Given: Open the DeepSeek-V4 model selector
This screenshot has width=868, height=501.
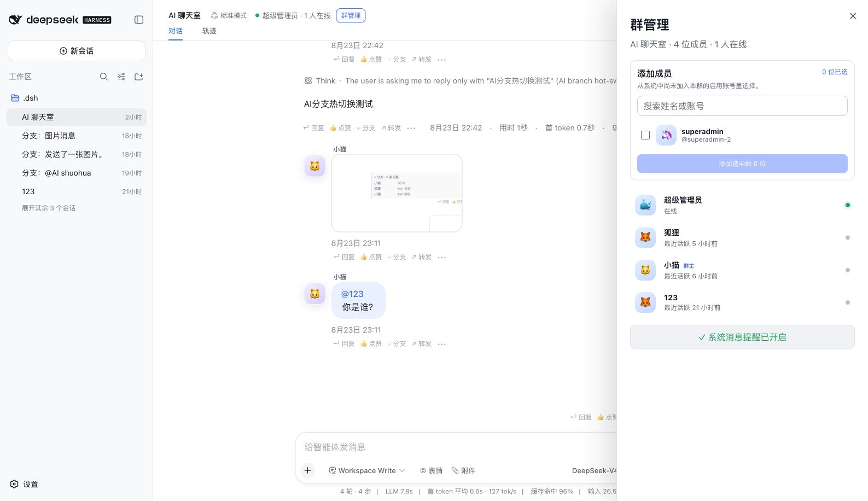Looking at the screenshot, I should click(594, 470).
